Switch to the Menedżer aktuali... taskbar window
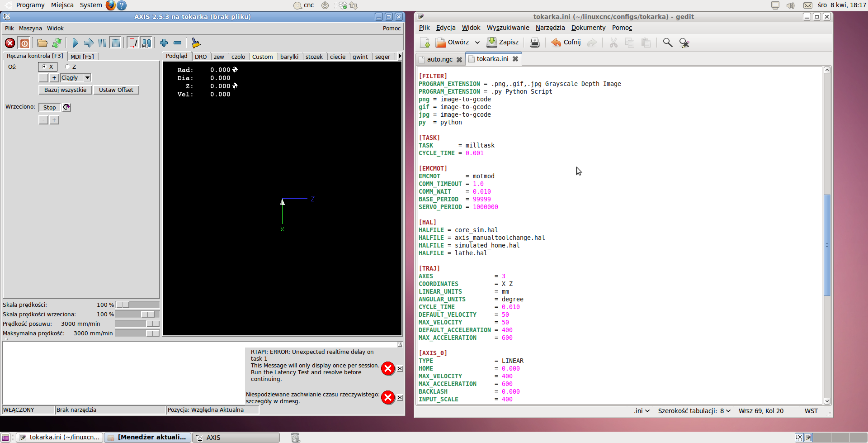 148,438
